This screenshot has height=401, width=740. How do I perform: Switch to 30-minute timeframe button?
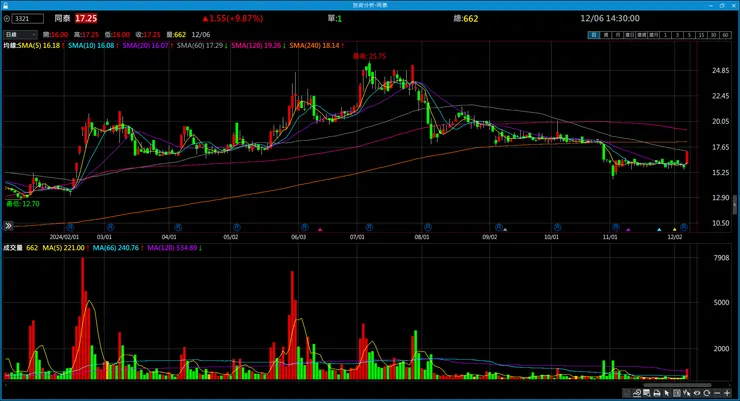click(x=713, y=35)
